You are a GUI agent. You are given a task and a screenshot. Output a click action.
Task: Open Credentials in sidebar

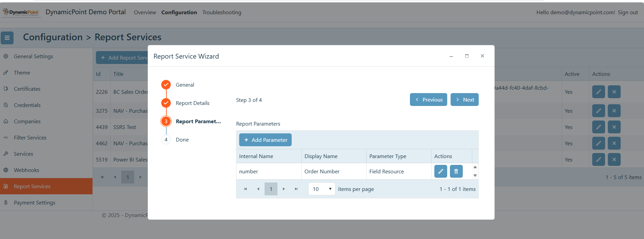tap(46, 105)
